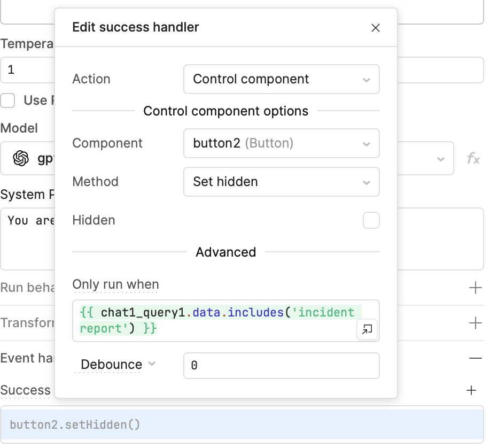498x448 pixels.
Task: Open the Model dropdown chevron
Action: point(441,159)
